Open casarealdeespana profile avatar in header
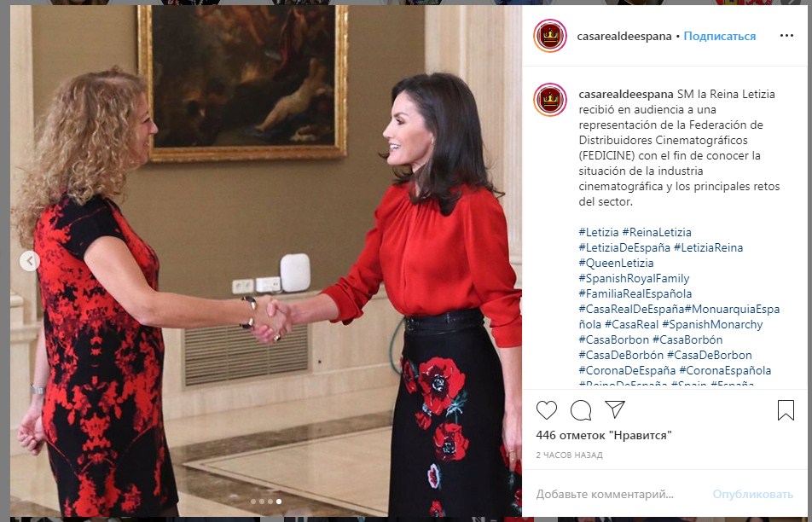This screenshot has height=522, width=812. [x=550, y=36]
